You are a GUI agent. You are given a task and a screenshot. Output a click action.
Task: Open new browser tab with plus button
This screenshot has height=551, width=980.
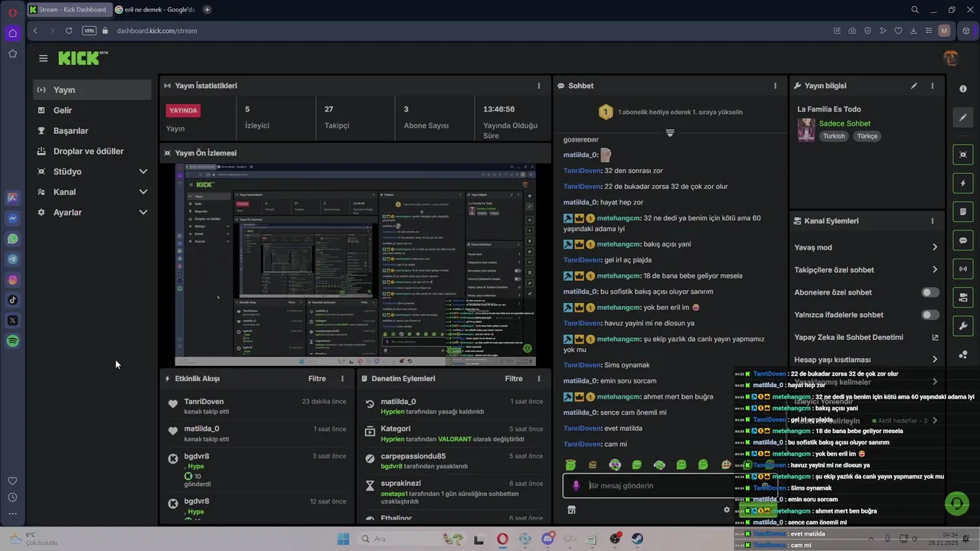[x=207, y=10]
